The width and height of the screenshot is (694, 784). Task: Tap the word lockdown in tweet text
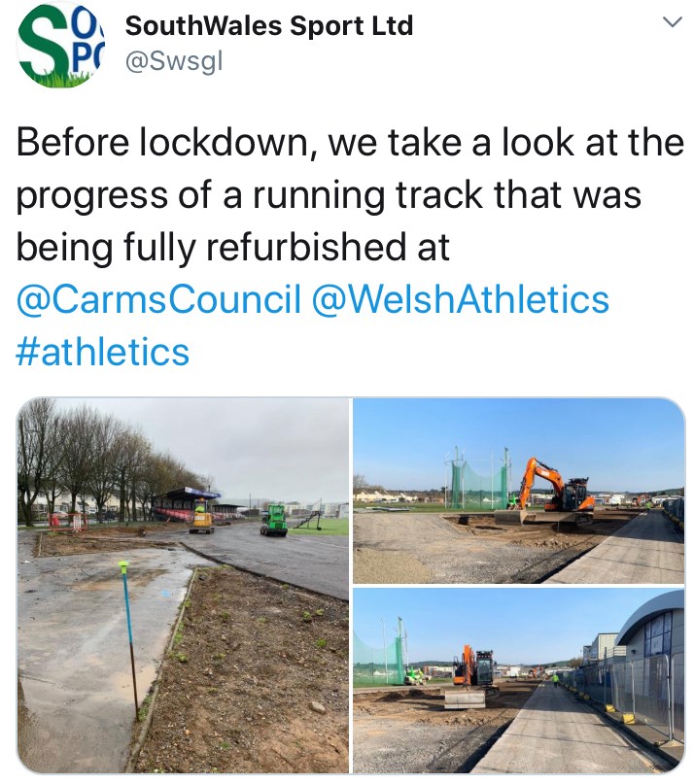(227, 143)
